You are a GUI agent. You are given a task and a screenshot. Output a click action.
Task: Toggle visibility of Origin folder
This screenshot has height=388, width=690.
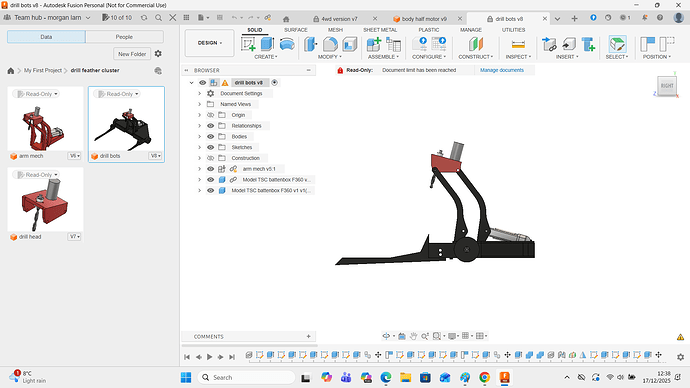pyautogui.click(x=210, y=115)
